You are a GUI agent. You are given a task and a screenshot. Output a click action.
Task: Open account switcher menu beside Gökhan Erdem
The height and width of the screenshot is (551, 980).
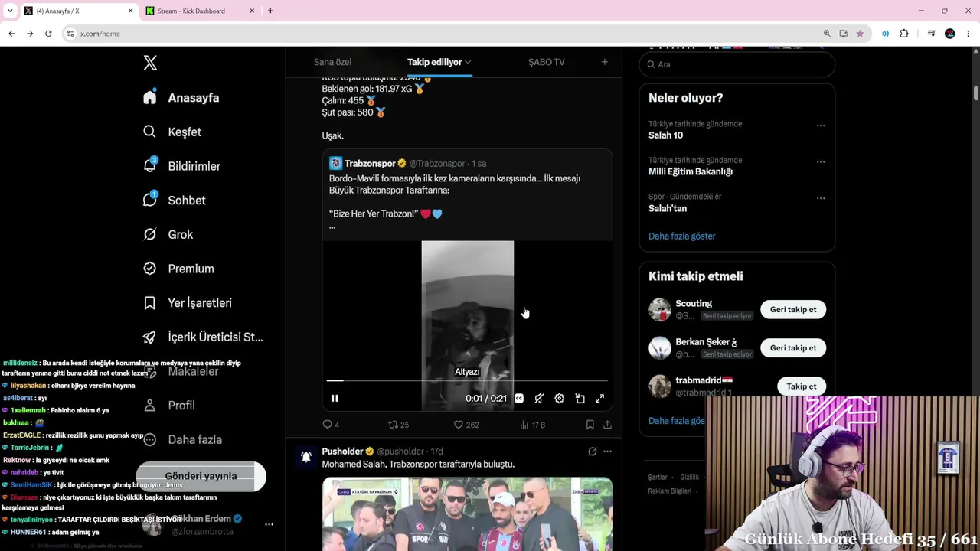coord(269,525)
